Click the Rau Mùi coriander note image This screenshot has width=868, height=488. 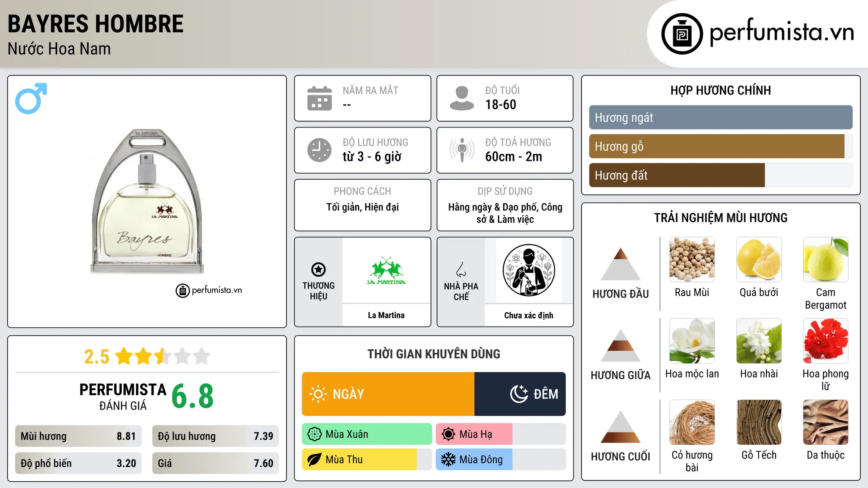692,260
